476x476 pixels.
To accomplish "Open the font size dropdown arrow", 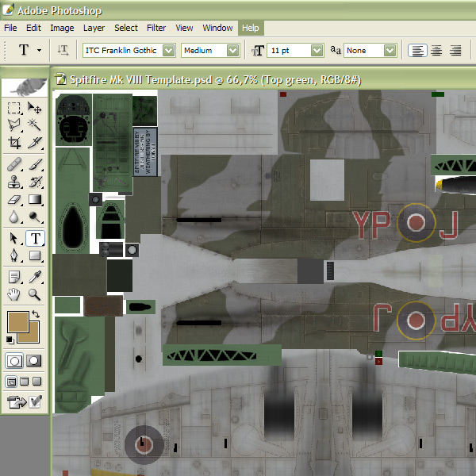I will click(x=317, y=51).
